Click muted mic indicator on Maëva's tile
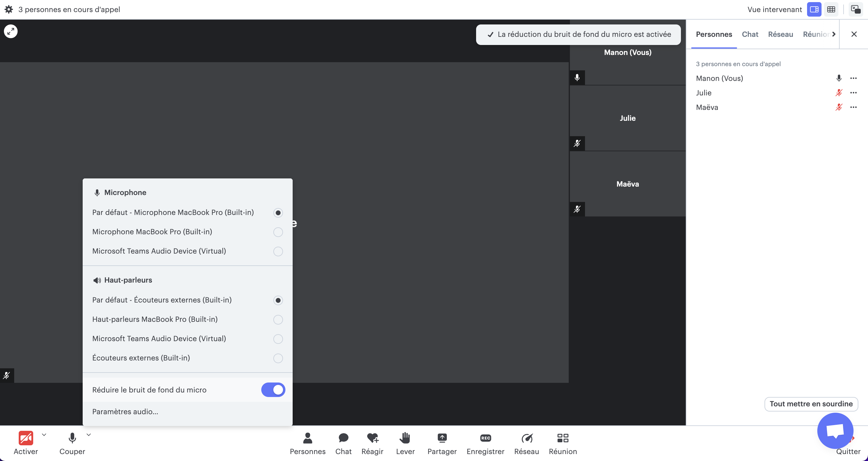This screenshot has height=461, width=868. (577, 209)
